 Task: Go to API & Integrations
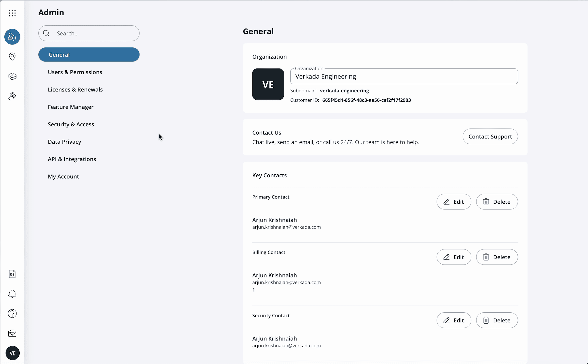pyautogui.click(x=72, y=159)
